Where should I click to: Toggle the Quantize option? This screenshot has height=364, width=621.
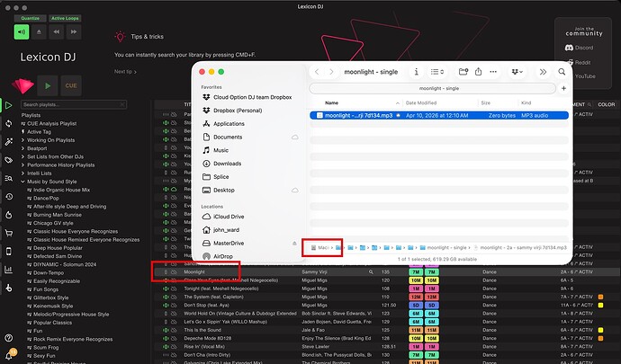click(30, 18)
